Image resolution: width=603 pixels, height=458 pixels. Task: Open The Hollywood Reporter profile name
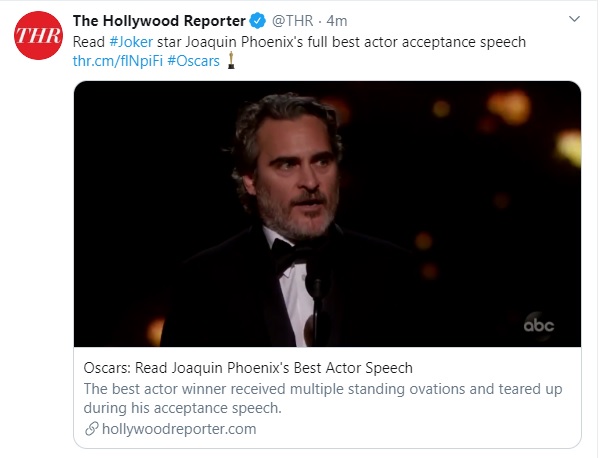159,20
